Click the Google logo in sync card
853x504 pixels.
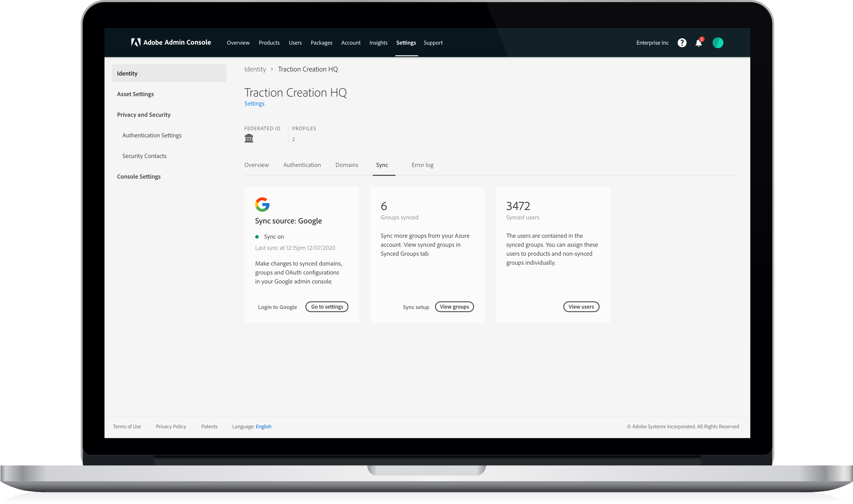[262, 204]
